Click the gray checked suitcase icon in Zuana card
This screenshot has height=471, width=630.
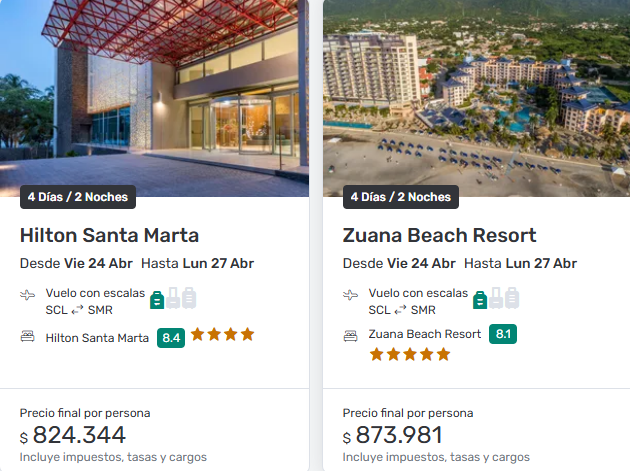tap(512, 298)
